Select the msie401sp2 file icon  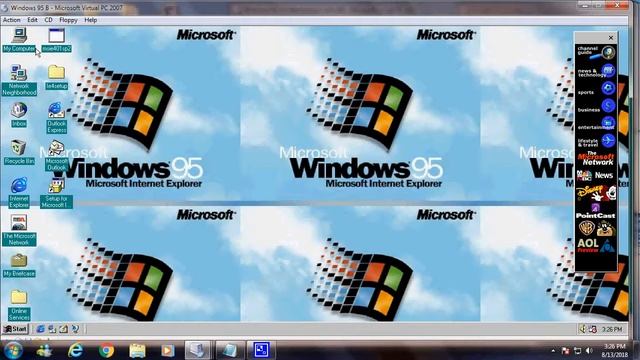(x=56, y=40)
